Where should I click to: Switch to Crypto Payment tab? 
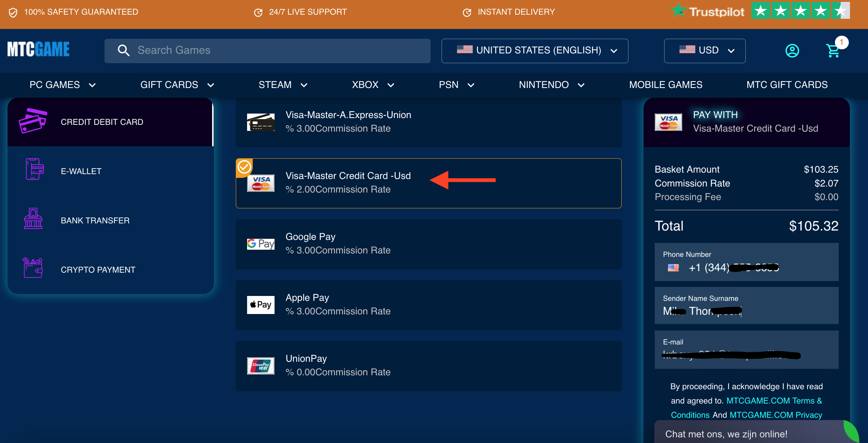click(110, 270)
